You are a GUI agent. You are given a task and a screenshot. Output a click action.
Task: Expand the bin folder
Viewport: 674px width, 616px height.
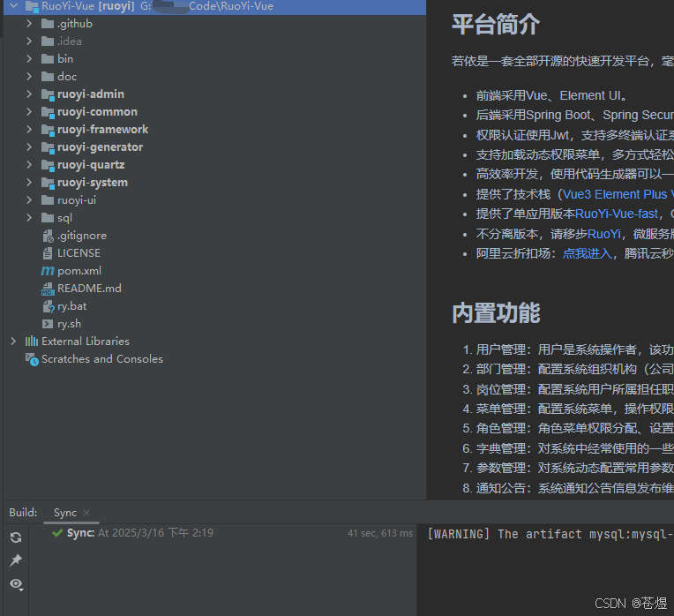tap(29, 59)
